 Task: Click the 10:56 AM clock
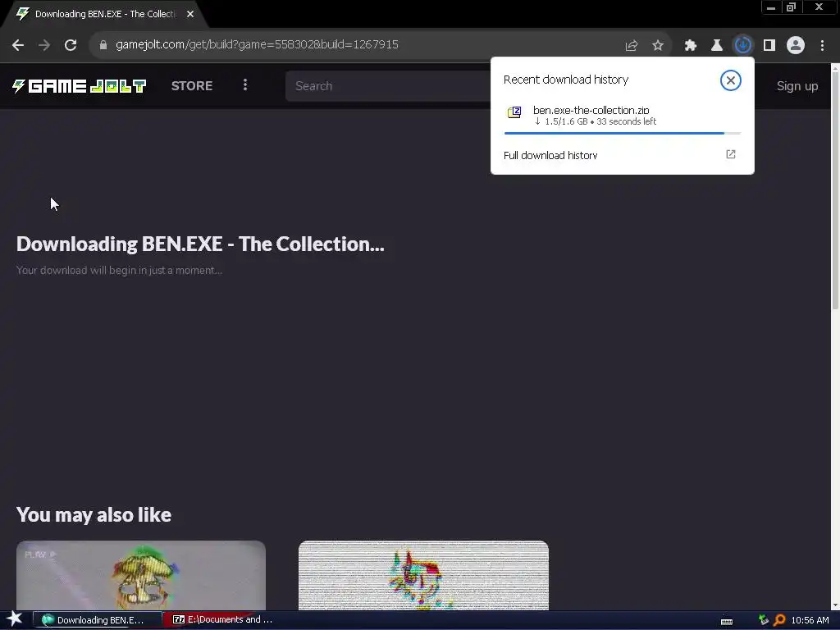click(810, 620)
